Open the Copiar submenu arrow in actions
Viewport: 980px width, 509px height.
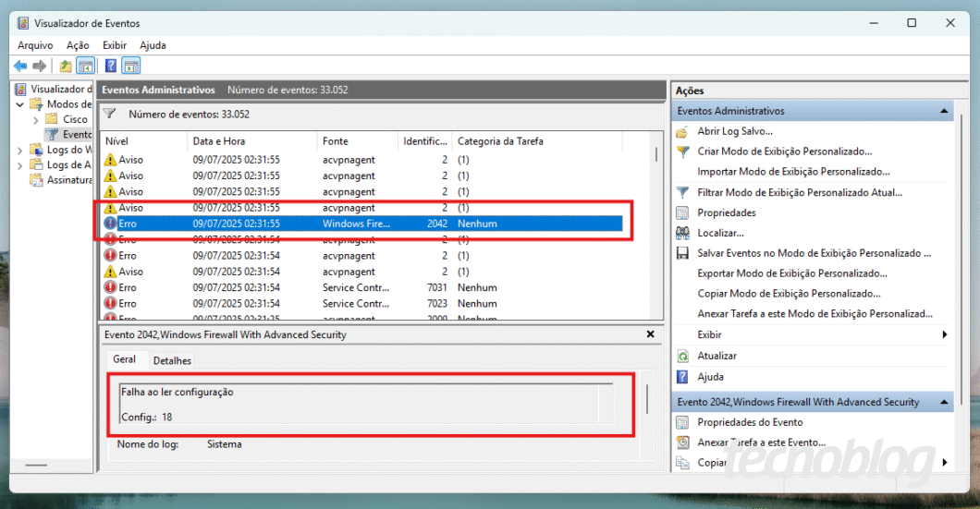coord(944,462)
